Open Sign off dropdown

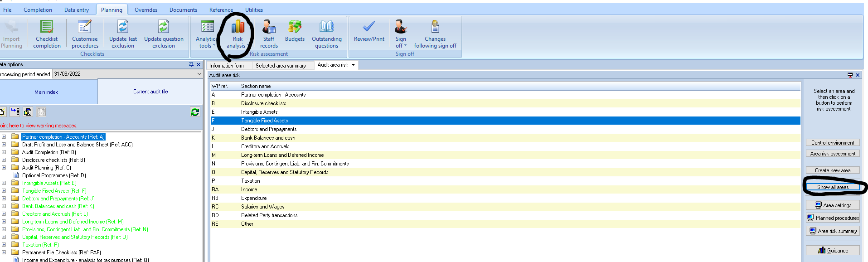[x=401, y=34]
